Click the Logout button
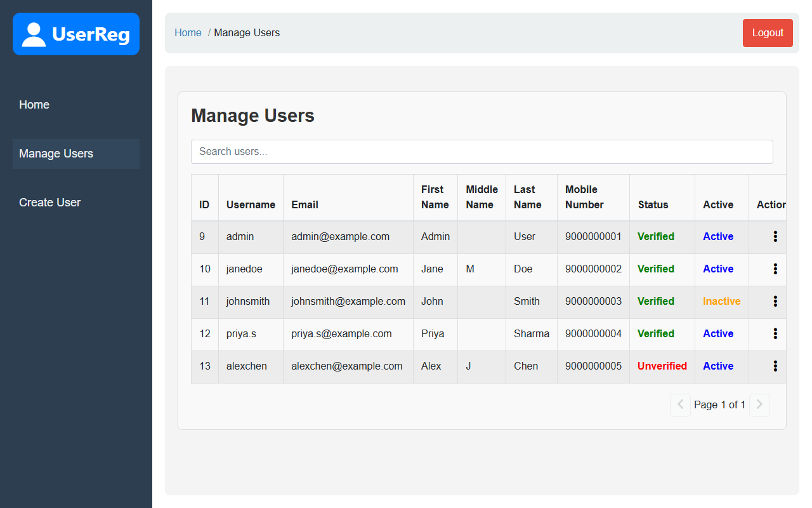This screenshot has height=508, width=812. pyautogui.click(x=768, y=33)
